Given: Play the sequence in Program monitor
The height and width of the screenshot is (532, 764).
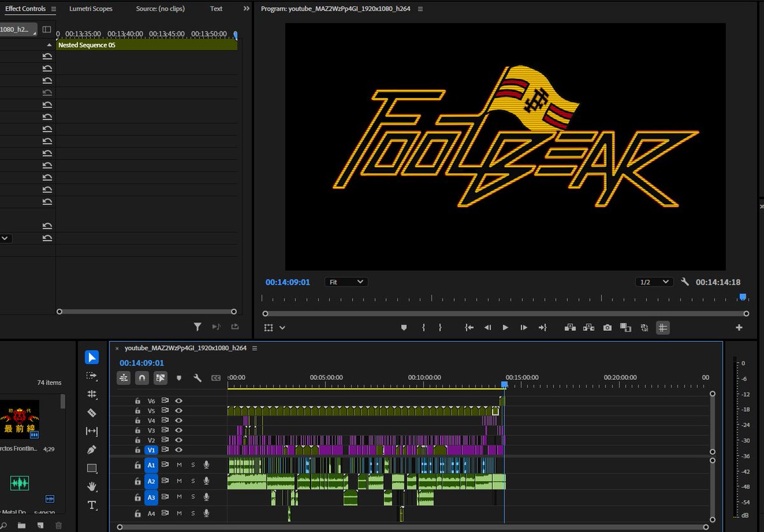Looking at the screenshot, I should [x=506, y=328].
